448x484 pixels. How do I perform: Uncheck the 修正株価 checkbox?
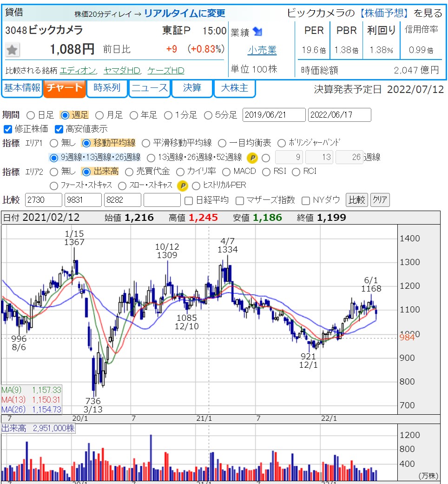7,129
